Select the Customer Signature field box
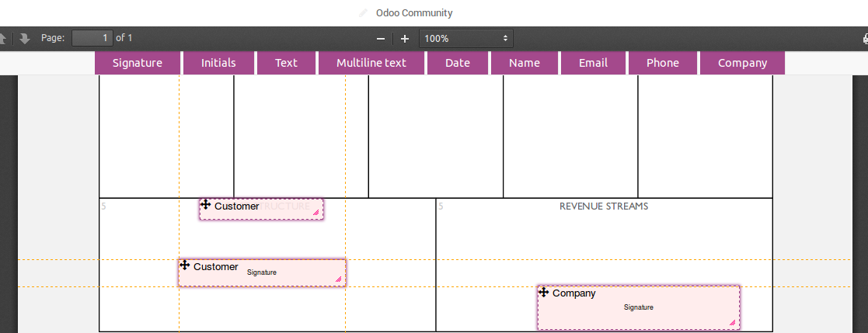The image size is (868, 333). pyautogui.click(x=263, y=272)
